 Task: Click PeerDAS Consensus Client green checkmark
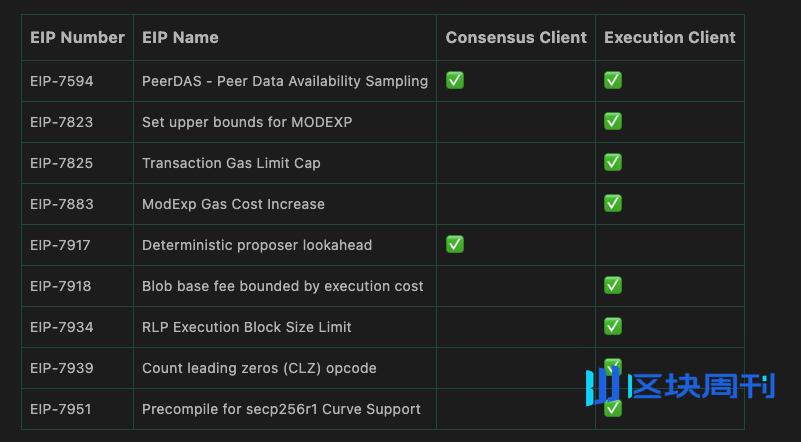(455, 80)
